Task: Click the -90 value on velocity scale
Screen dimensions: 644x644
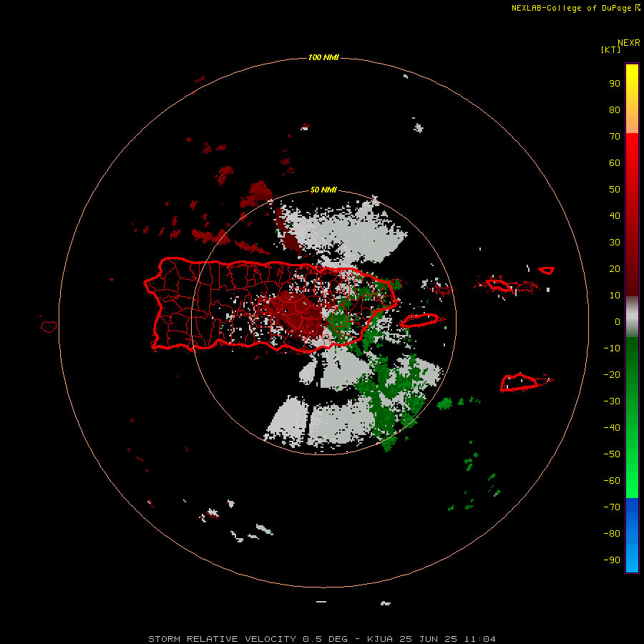Action: (612, 560)
